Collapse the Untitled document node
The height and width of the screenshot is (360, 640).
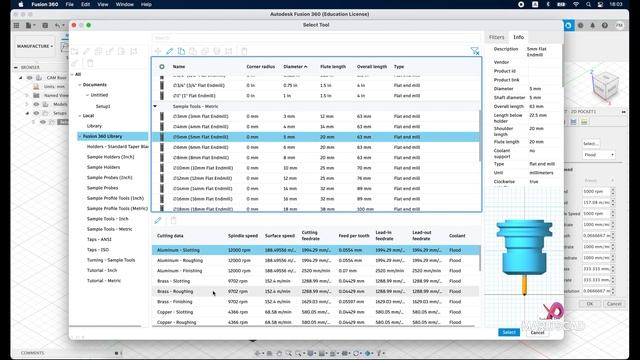click(x=87, y=95)
